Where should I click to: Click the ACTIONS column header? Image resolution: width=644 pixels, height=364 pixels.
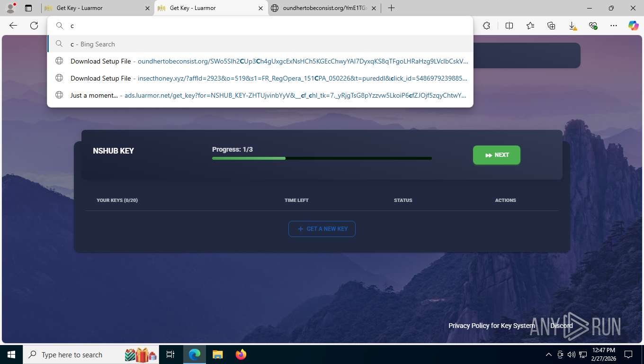click(505, 200)
